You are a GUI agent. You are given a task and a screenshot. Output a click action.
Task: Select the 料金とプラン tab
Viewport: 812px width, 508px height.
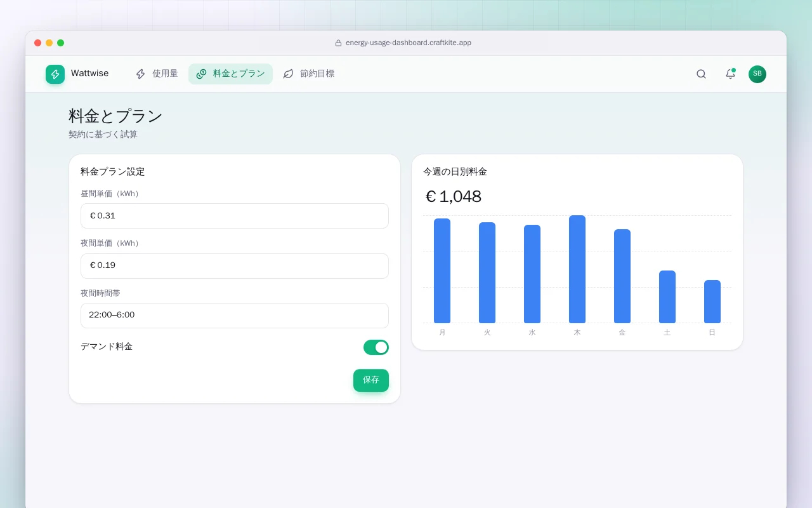230,74
